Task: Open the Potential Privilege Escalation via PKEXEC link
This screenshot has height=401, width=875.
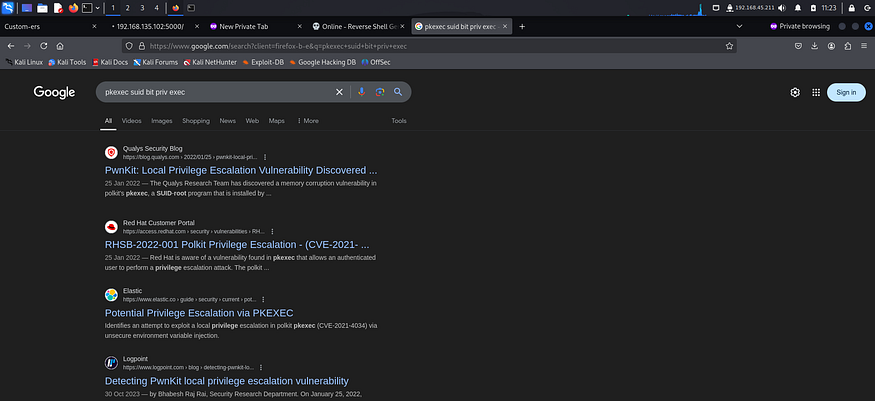Action: pyautogui.click(x=199, y=313)
